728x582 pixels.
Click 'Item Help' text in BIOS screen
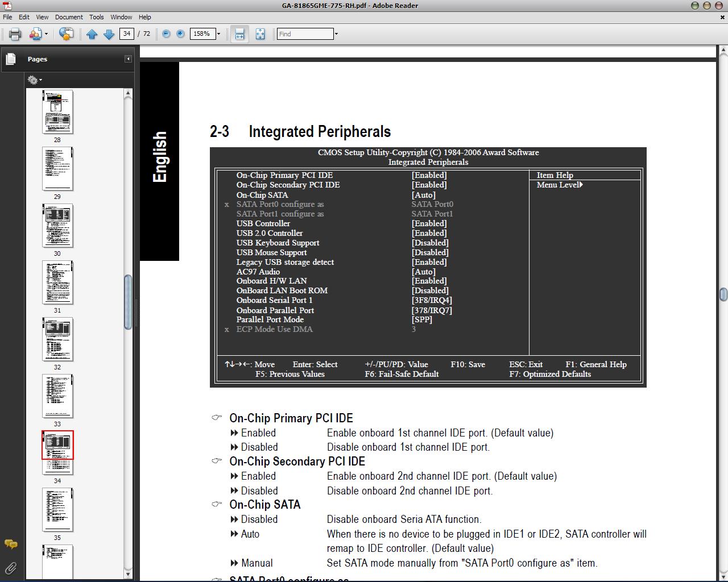[555, 175]
